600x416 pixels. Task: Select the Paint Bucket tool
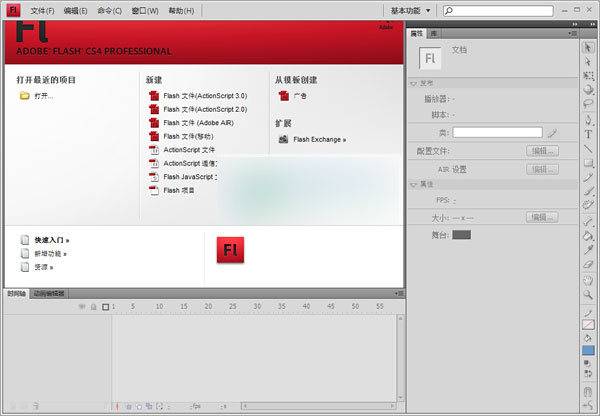(589, 236)
